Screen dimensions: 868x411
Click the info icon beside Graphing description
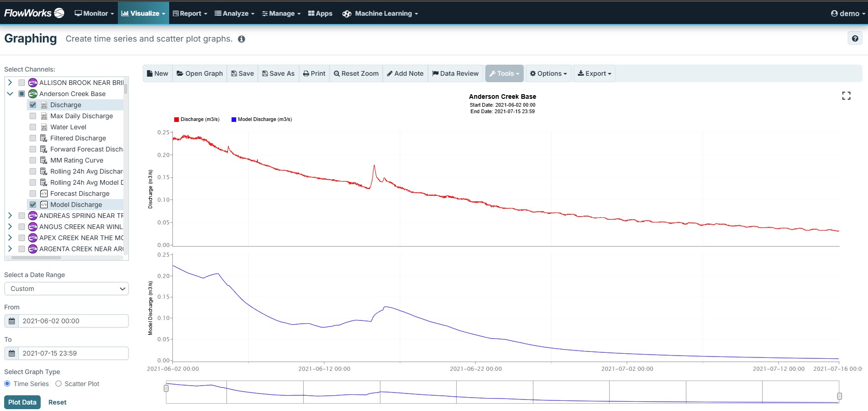tap(241, 39)
